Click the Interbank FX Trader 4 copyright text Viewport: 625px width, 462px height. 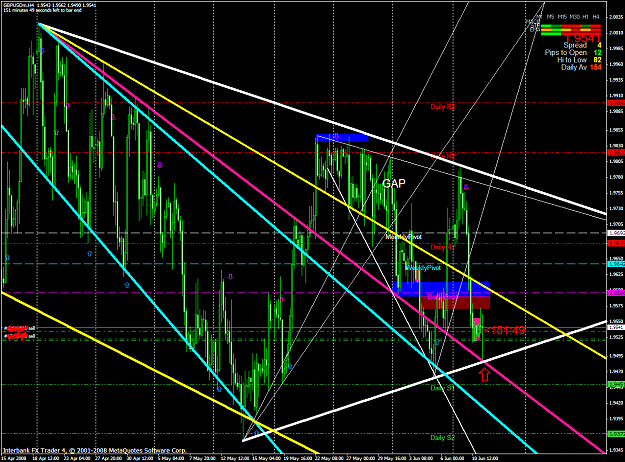94,450
